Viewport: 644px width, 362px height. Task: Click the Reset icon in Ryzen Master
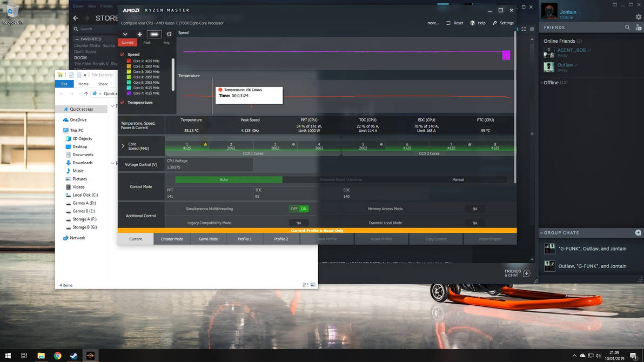click(448, 23)
